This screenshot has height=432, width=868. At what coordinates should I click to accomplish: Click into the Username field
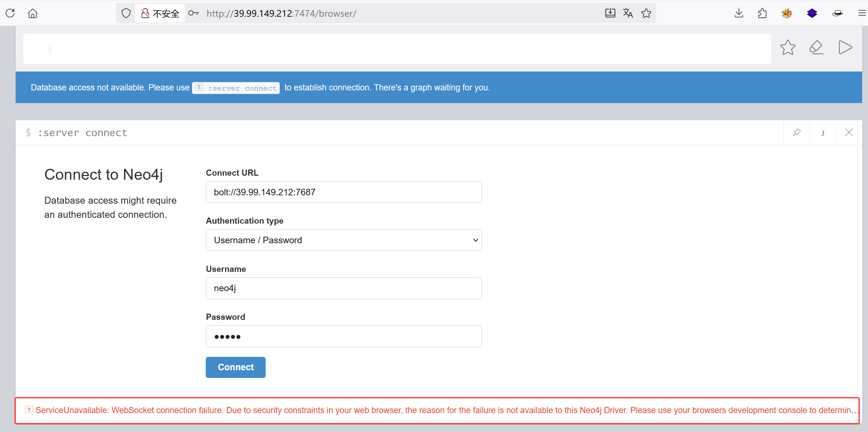click(344, 288)
